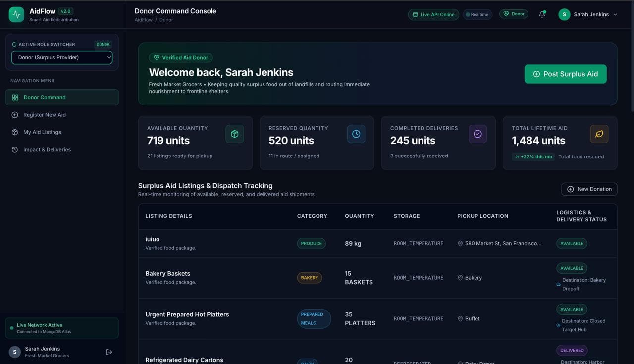Click the location pin beside 580 Market St

(x=460, y=244)
